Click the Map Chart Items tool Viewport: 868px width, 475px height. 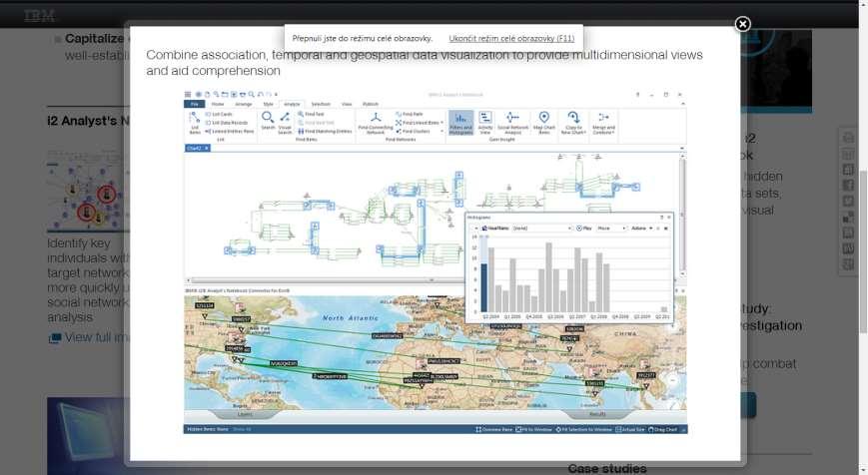(544, 123)
